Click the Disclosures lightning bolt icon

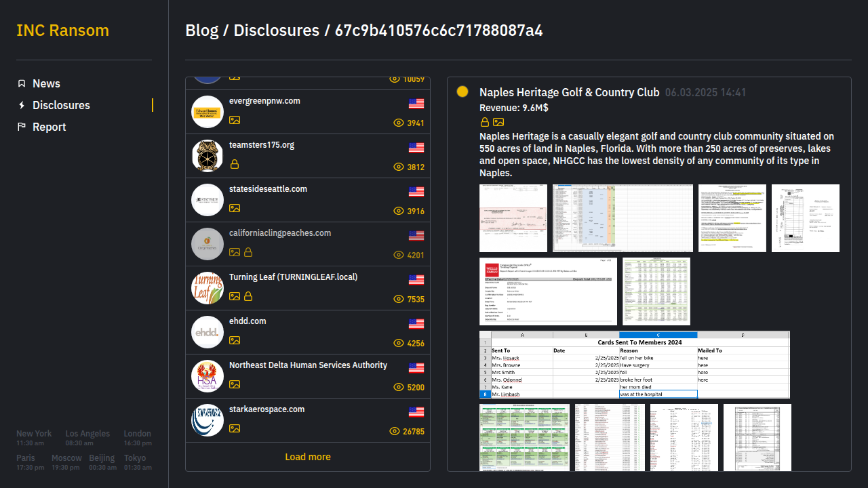[x=22, y=105]
